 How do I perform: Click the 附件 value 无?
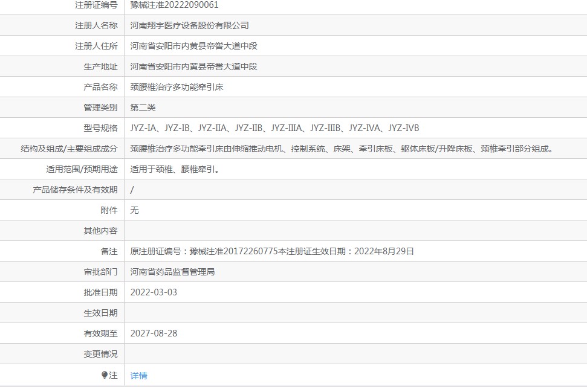(134, 210)
